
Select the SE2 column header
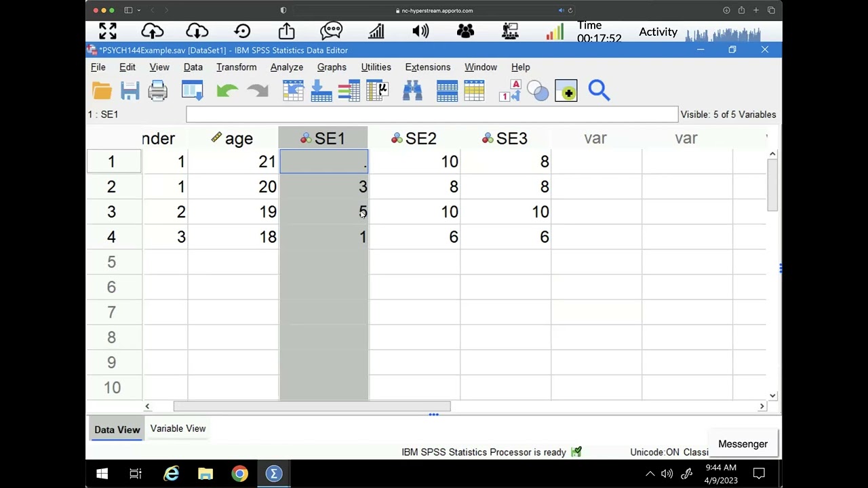click(414, 138)
